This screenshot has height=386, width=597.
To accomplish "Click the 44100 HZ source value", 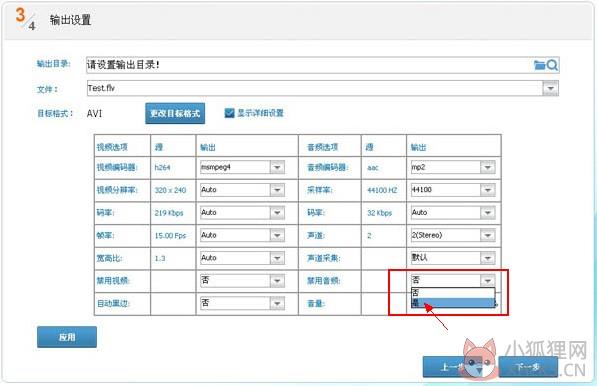I will (382, 190).
